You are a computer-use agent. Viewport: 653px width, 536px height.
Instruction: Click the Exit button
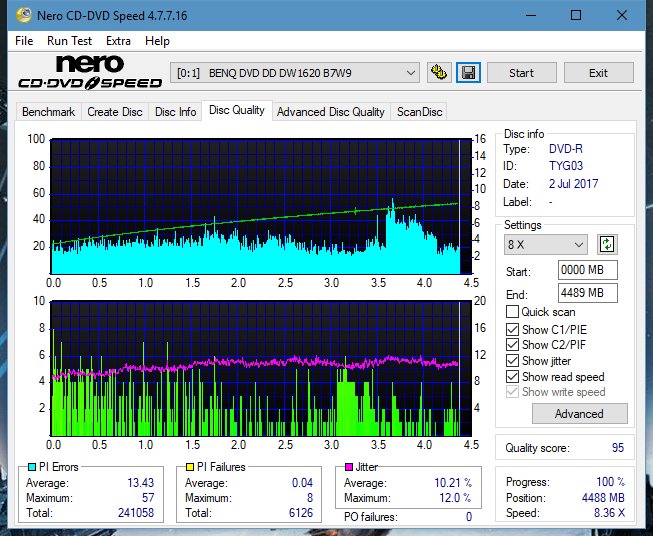(x=598, y=73)
